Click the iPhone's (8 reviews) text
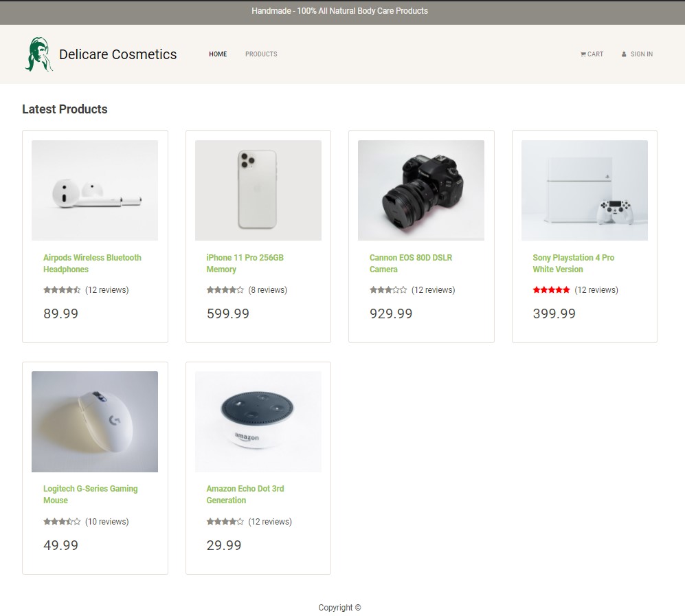Image resolution: width=685 pixels, height=616 pixels. coord(267,290)
